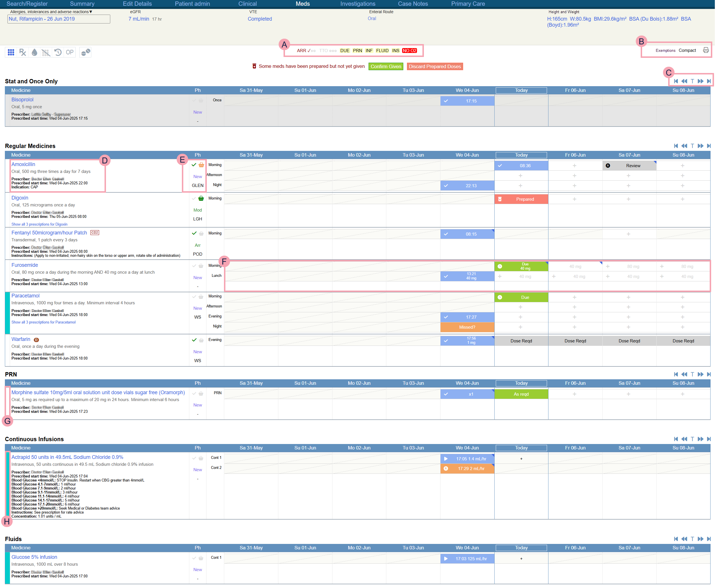The image size is (716, 588).
Task: Click the orange Paracetamol Missed? cell
Action: [467, 327]
